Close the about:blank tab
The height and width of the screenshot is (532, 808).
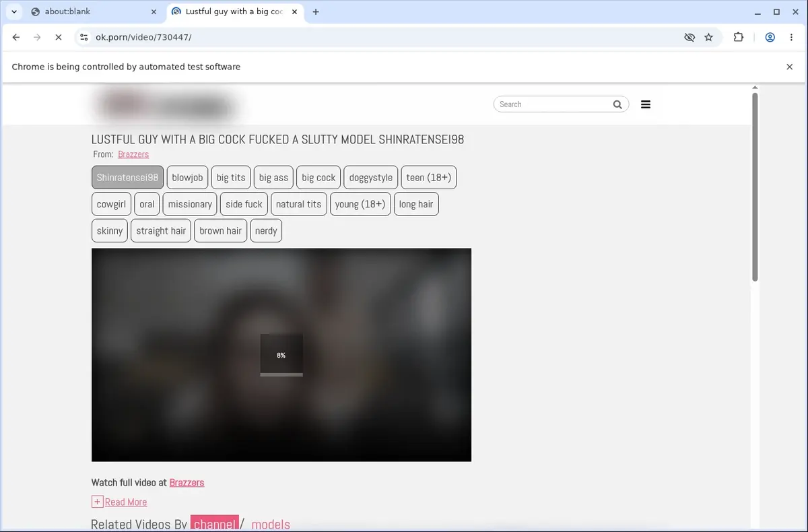154,11
